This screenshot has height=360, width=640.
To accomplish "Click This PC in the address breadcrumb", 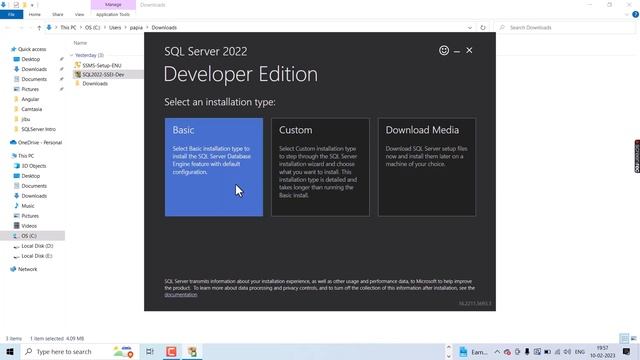I will (x=68, y=28).
